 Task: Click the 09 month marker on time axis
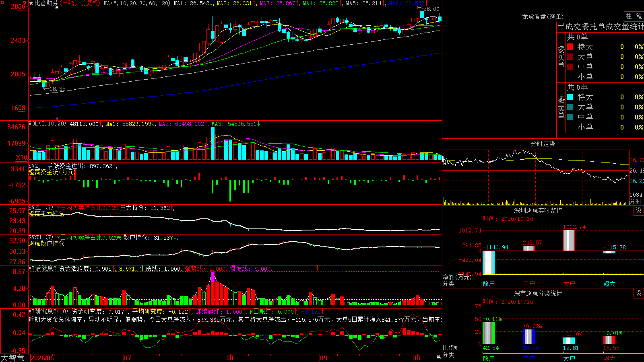pyautogui.click(x=323, y=358)
